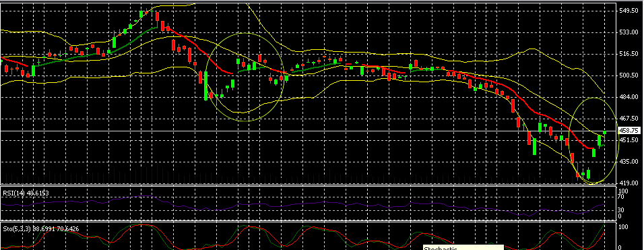Select the RSI(14) 48.6153 indicator label
Image resolution: width=644 pixels, height=250 pixels.
pos(26,193)
